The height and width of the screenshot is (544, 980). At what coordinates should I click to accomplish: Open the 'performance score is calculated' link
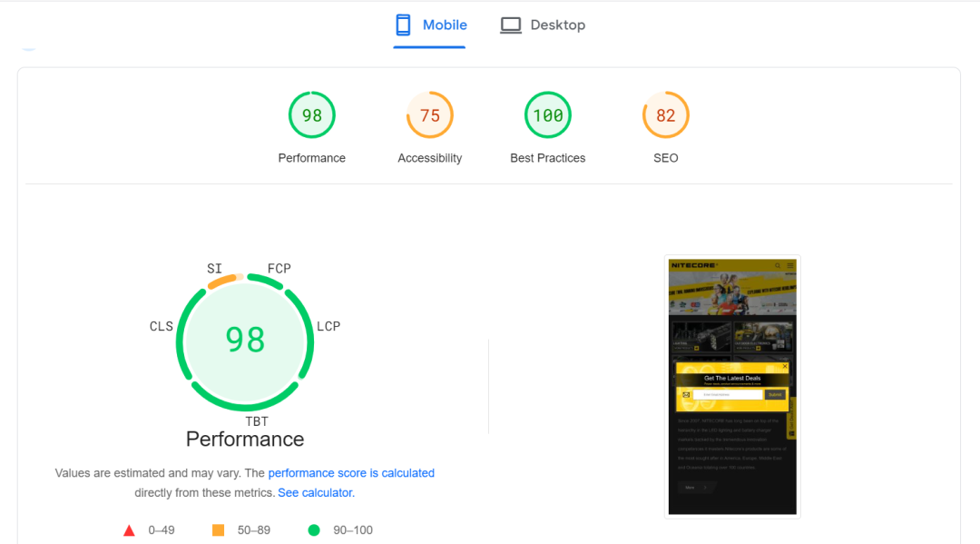351,473
